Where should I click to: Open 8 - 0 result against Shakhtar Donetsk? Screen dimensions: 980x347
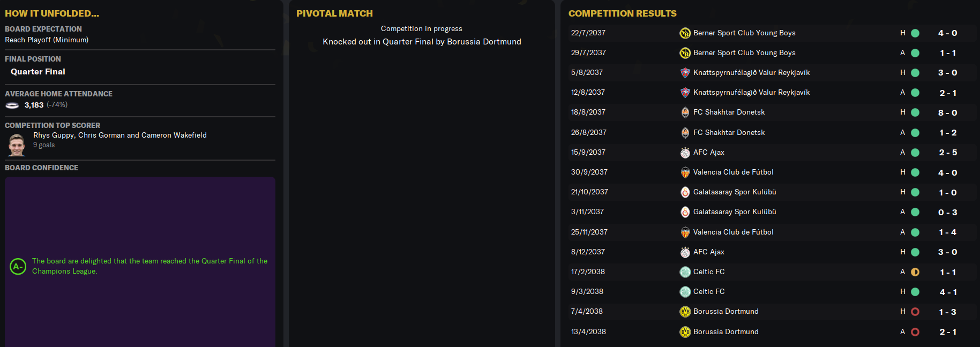948,113
